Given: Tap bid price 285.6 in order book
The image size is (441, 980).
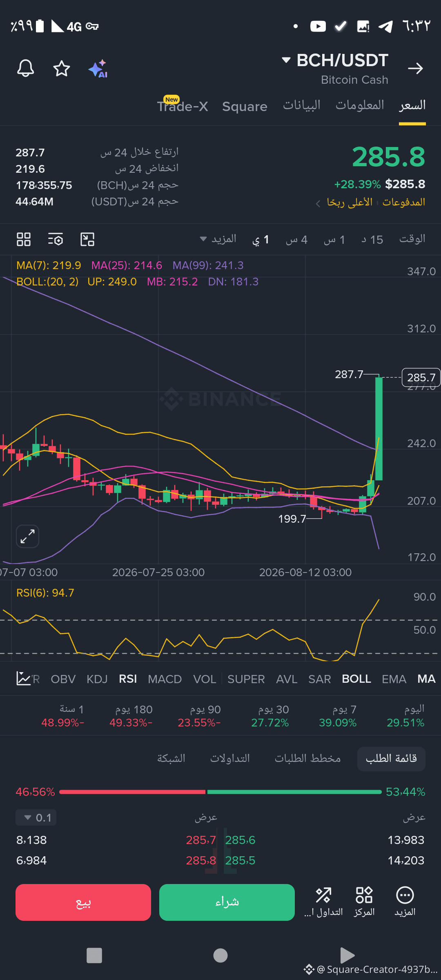Looking at the screenshot, I should point(240,840).
